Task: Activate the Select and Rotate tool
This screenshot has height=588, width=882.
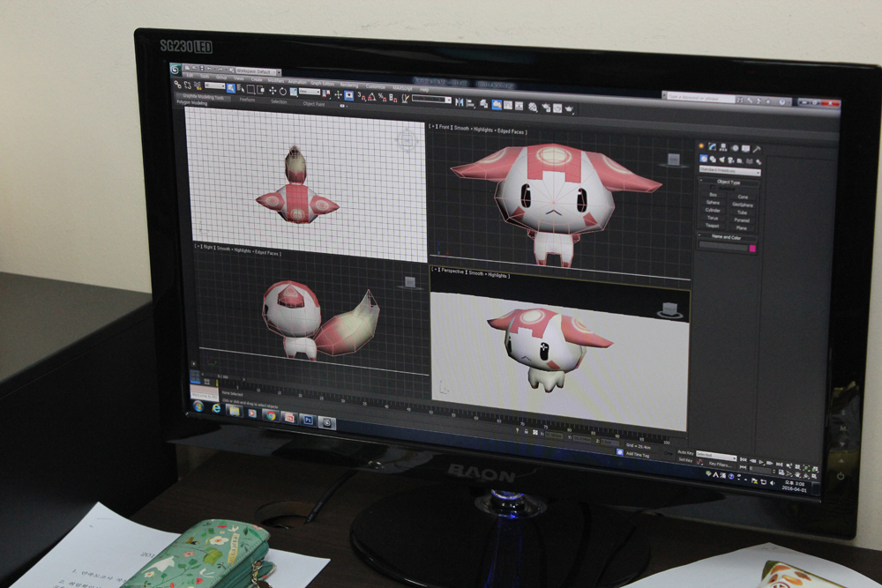Action: [x=283, y=91]
